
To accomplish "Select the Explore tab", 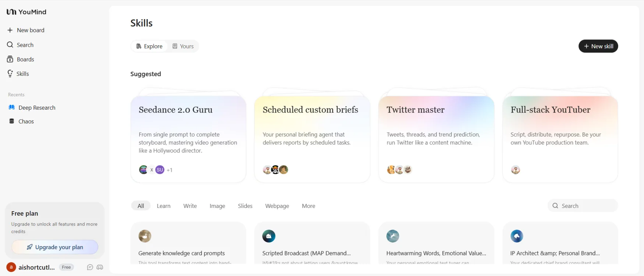I will click(x=149, y=46).
